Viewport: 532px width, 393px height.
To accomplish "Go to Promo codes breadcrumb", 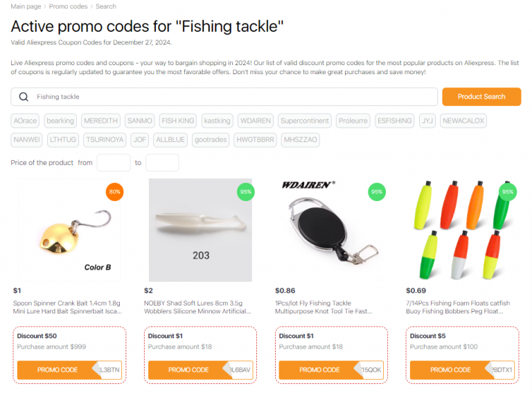I will (x=68, y=6).
